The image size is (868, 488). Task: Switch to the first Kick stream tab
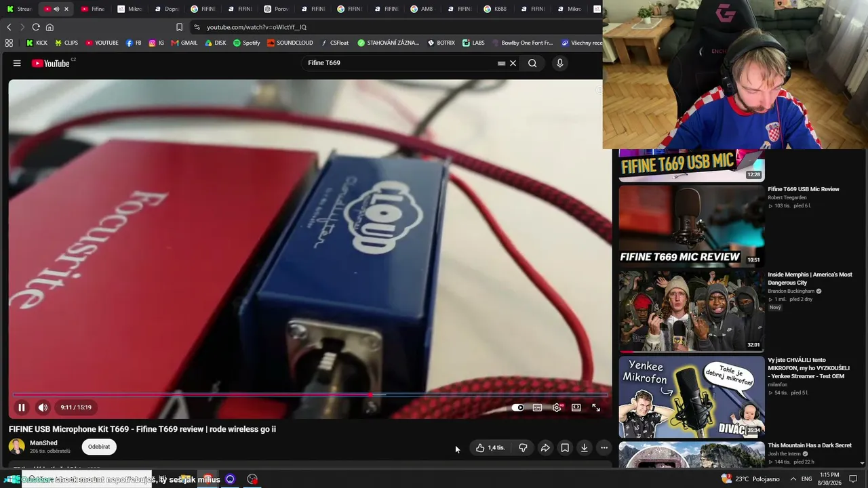[19, 9]
